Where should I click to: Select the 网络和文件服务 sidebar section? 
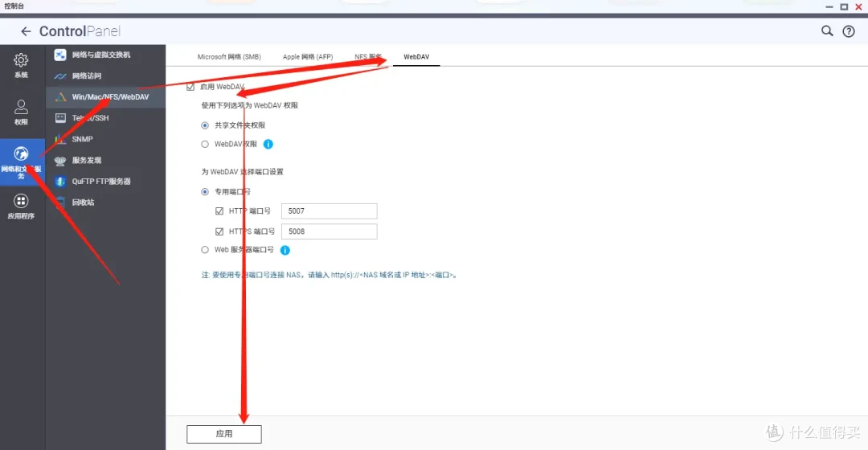click(21, 162)
